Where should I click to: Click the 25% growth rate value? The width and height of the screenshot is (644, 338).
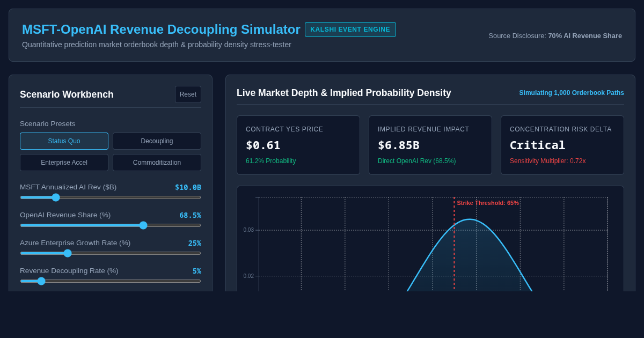(194, 243)
